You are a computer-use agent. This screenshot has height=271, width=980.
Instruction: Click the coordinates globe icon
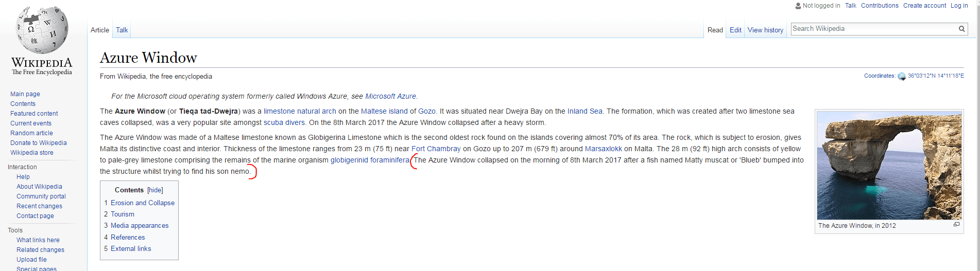[x=902, y=76]
